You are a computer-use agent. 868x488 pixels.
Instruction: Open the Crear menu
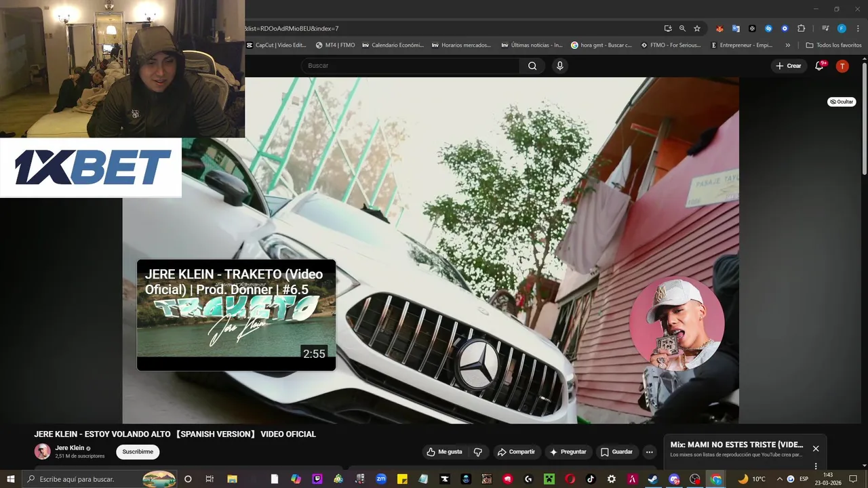click(788, 66)
